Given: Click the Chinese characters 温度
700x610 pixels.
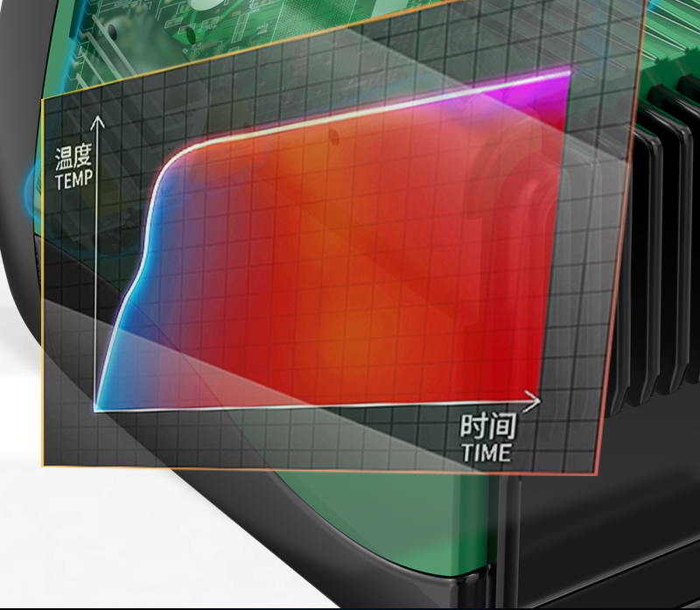Looking at the screenshot, I should point(73,158).
